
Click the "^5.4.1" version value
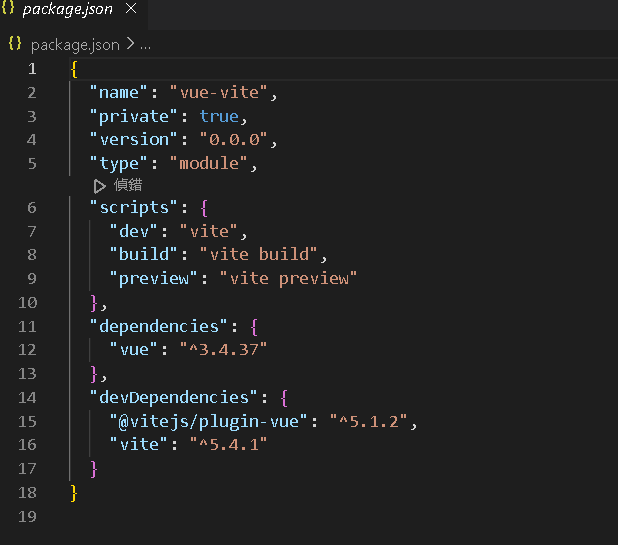pyautogui.click(x=229, y=445)
